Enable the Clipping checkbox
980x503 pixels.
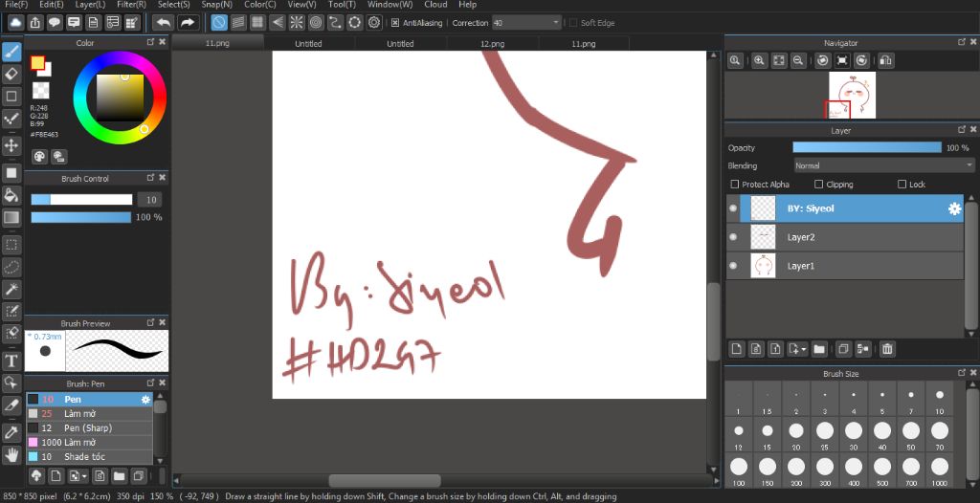coord(819,185)
